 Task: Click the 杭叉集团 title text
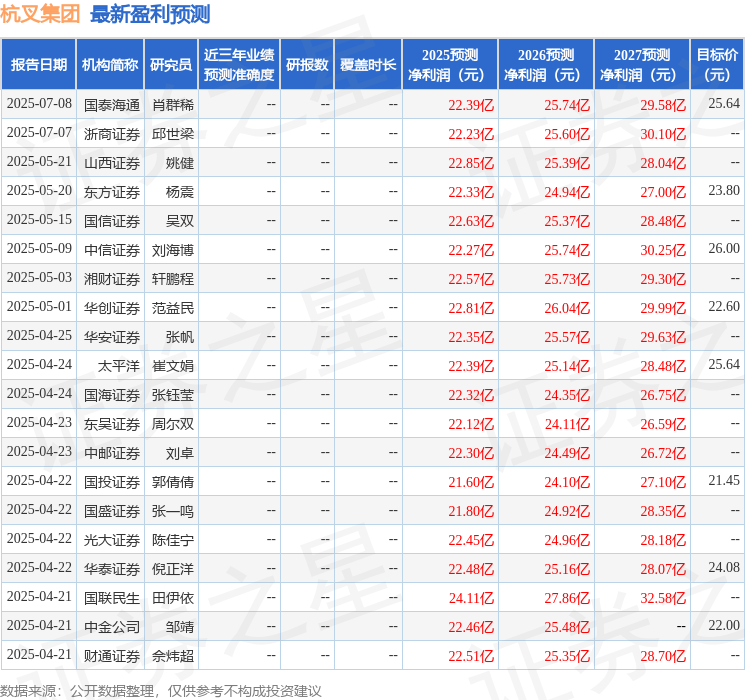(x=40, y=14)
